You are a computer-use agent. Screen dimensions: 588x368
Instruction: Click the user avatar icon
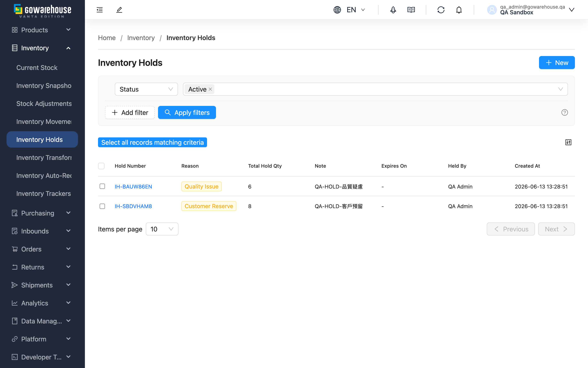492,10
